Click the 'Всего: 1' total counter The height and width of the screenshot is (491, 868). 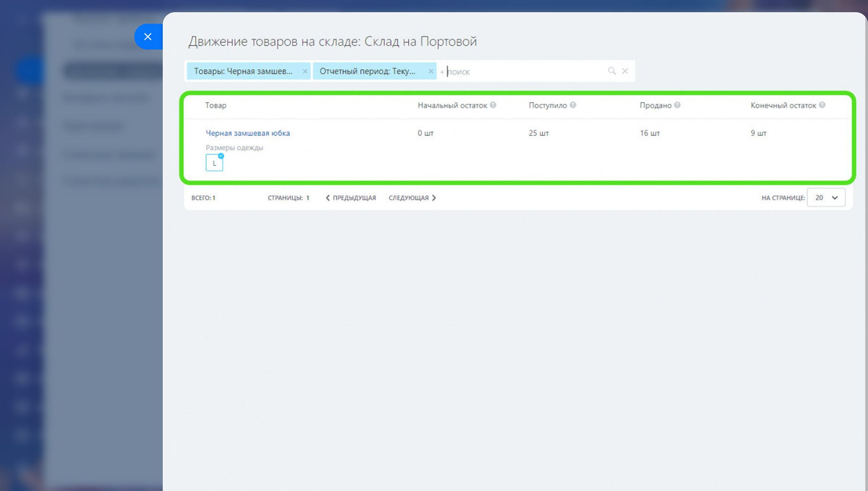click(x=203, y=198)
